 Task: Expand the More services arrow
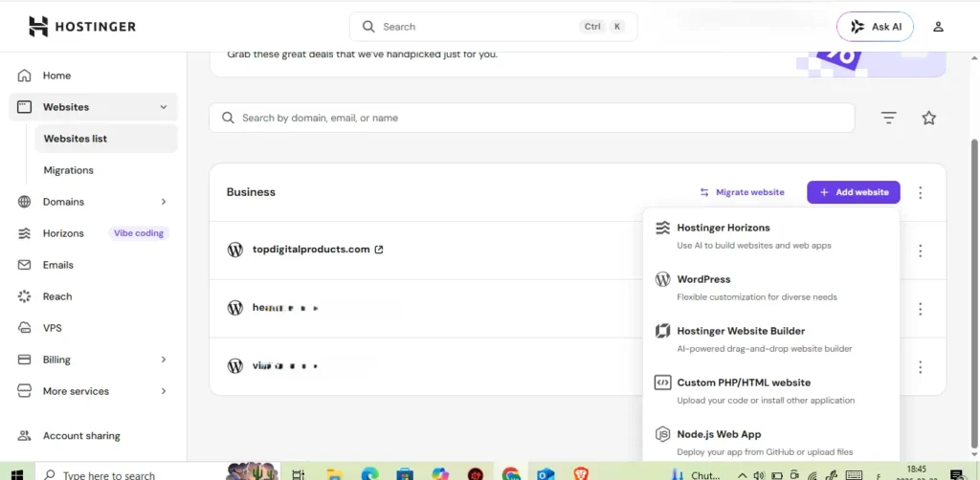[163, 391]
